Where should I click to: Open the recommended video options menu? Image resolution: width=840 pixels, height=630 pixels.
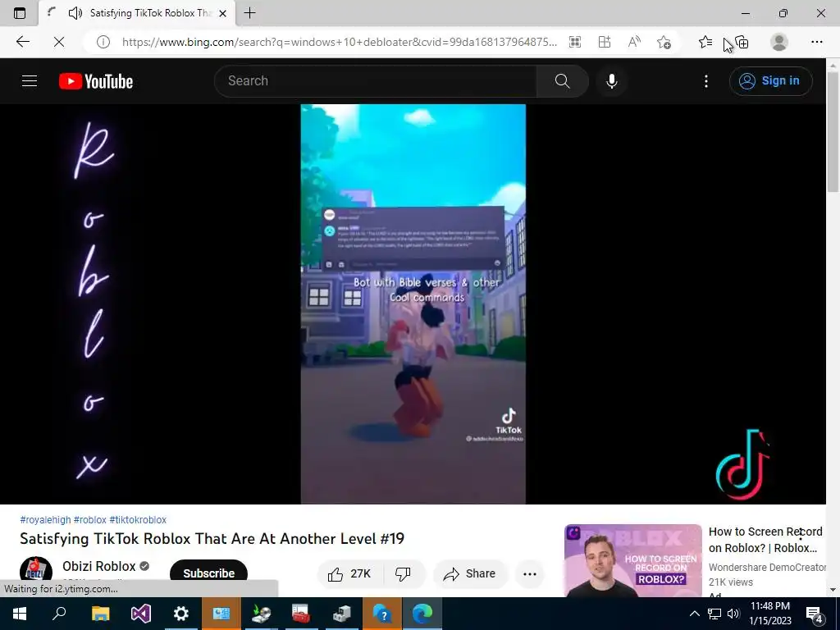[x=801, y=533]
